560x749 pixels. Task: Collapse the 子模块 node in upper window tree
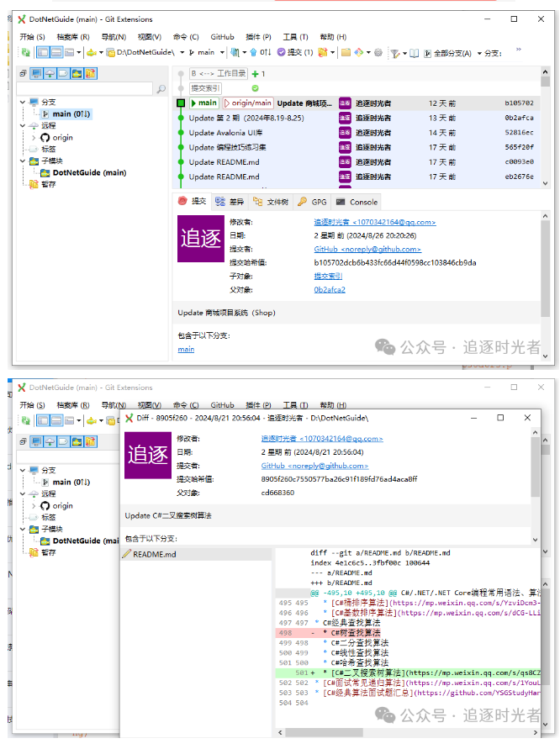(x=23, y=161)
